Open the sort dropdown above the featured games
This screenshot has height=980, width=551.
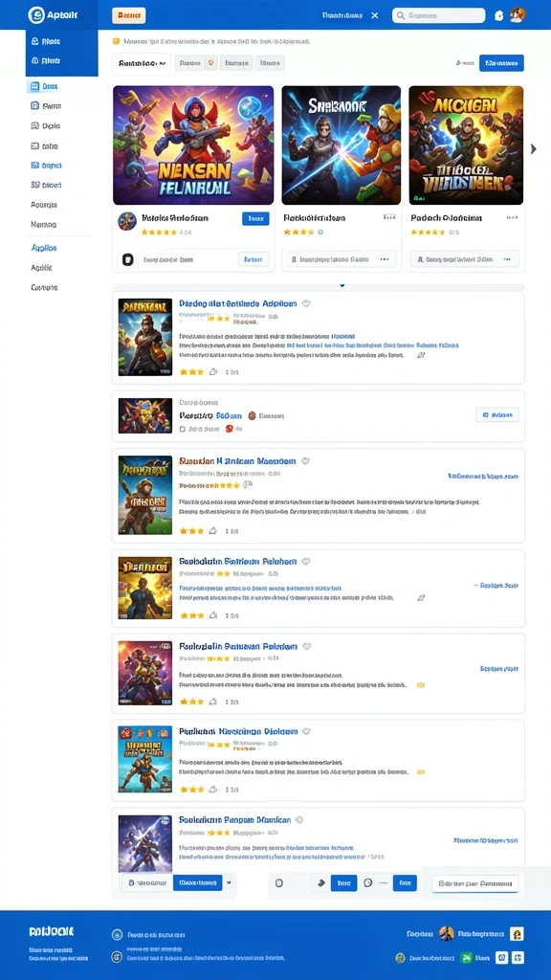click(x=142, y=63)
